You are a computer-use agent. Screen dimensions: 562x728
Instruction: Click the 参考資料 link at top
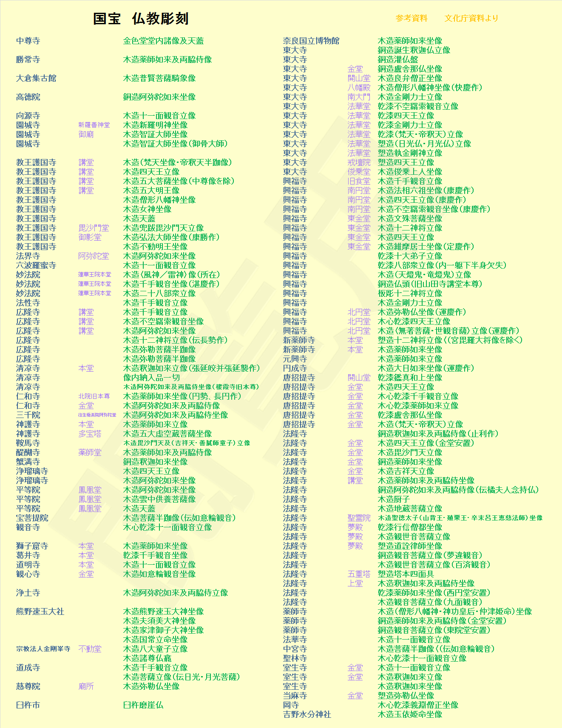coord(412,18)
